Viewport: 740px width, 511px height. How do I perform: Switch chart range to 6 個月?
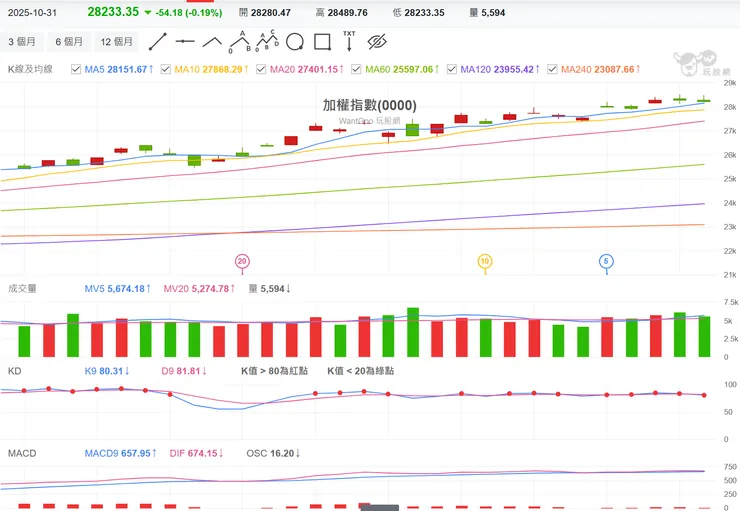click(x=69, y=42)
